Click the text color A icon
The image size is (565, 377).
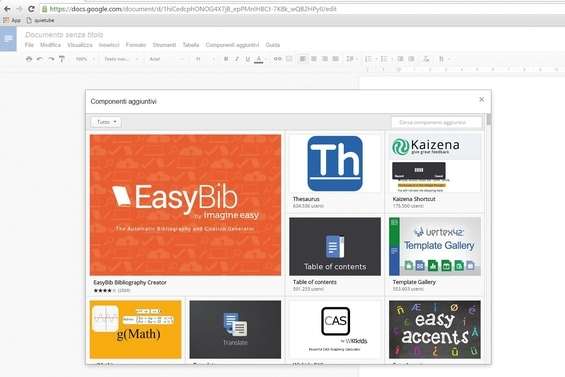[259, 59]
